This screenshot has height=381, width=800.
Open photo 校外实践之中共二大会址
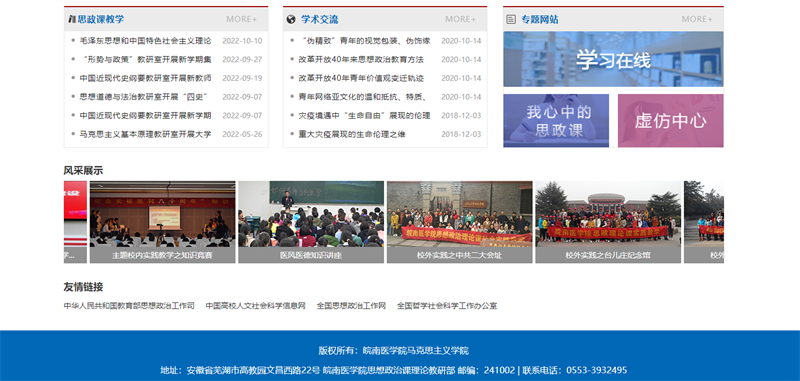[x=459, y=222]
